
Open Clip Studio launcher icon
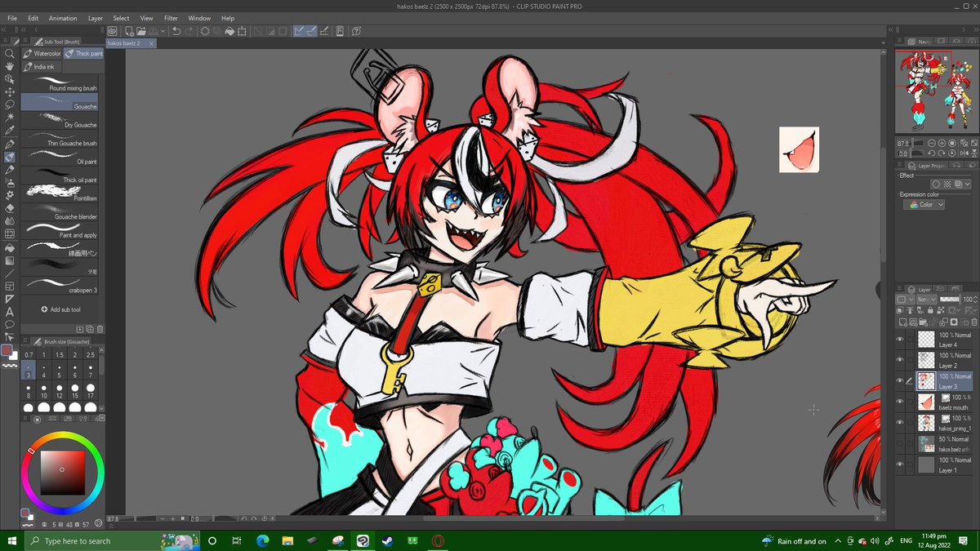[113, 31]
